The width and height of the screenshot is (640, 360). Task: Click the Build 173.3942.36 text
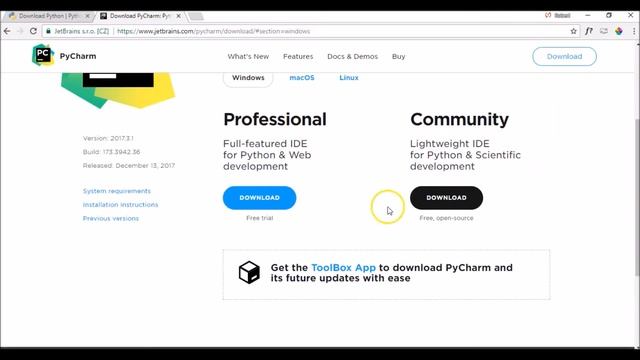111,152
